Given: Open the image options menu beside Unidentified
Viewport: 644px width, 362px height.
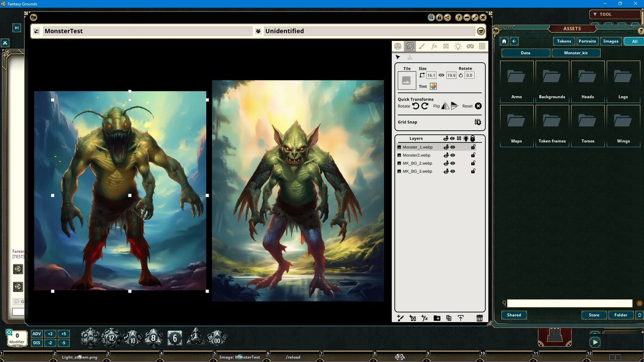Looking at the screenshot, I should coord(481,31).
